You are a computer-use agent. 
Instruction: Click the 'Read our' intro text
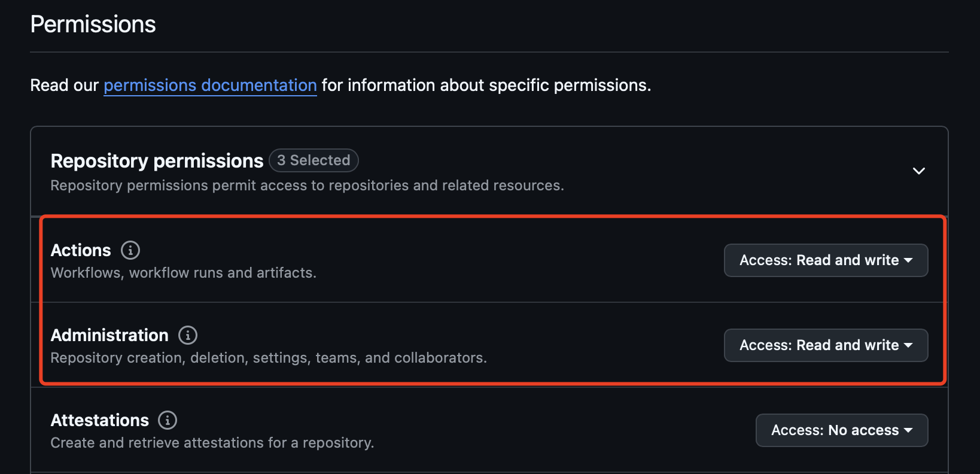pyautogui.click(x=64, y=86)
